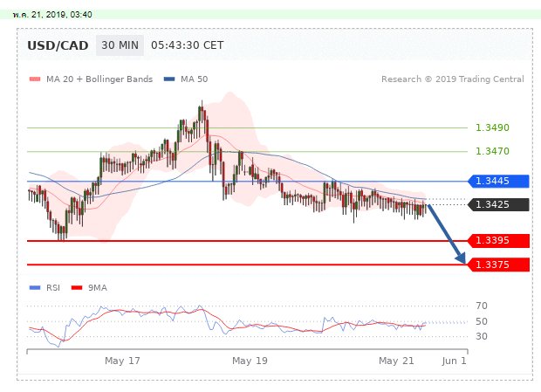Click the RSI 30 axis value
Screen dimensions: 541x392
click(x=482, y=336)
